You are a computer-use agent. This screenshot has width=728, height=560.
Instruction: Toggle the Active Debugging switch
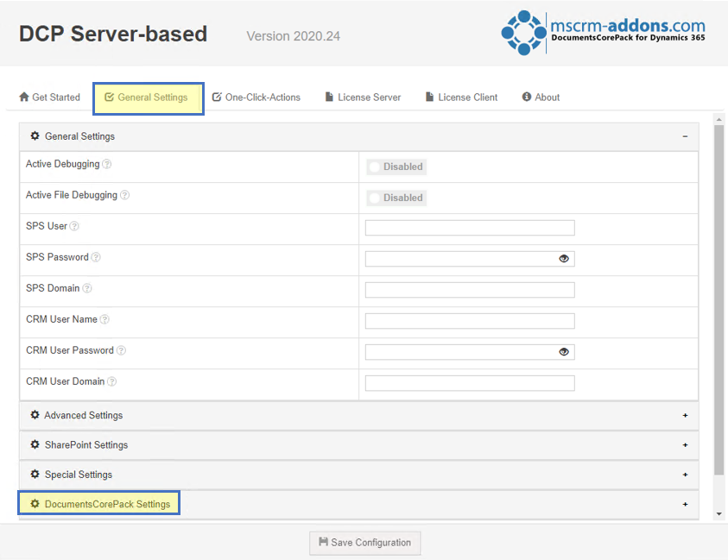[x=396, y=167]
